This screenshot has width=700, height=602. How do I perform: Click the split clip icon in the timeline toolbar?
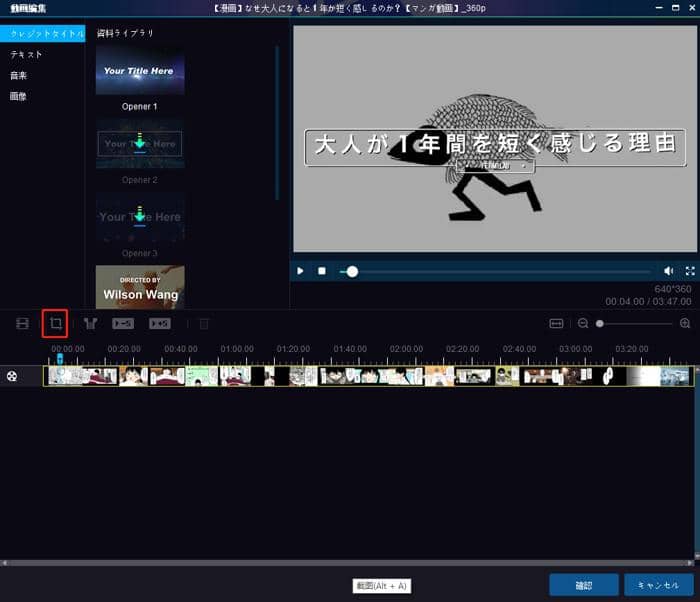pyautogui.click(x=91, y=323)
